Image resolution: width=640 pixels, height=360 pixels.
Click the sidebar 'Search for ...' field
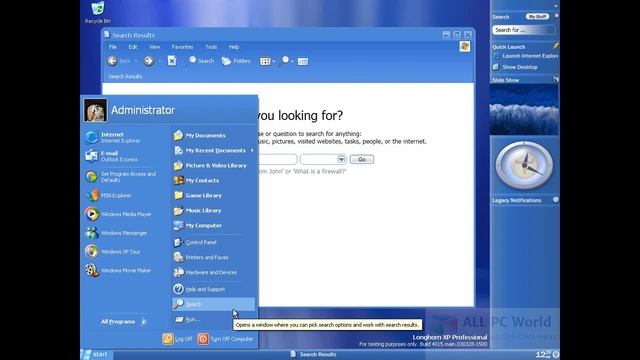pos(523,30)
